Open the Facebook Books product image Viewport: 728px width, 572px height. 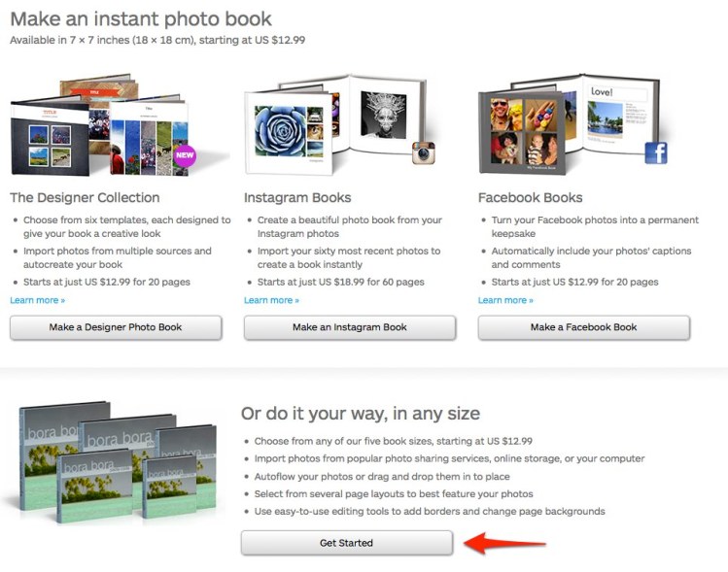pyautogui.click(x=573, y=124)
